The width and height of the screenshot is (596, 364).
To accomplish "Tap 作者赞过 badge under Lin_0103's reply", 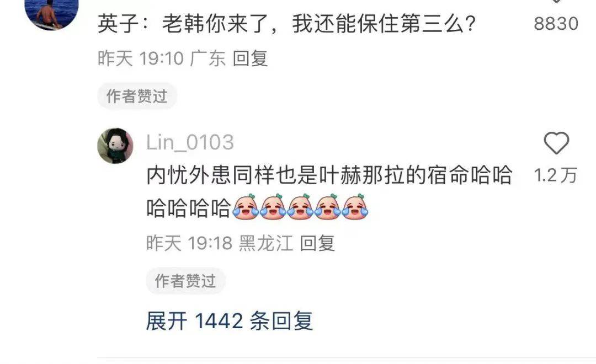I will pyautogui.click(x=185, y=281).
